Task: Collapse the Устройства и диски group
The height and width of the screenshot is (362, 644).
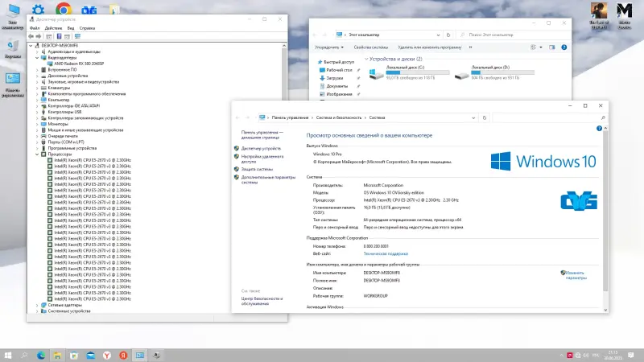Action: click(366, 59)
